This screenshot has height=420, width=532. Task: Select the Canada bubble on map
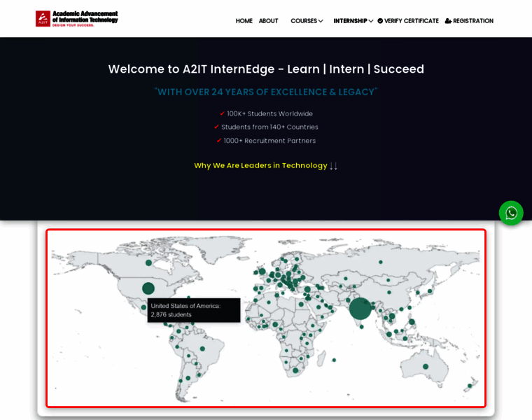pos(149,262)
